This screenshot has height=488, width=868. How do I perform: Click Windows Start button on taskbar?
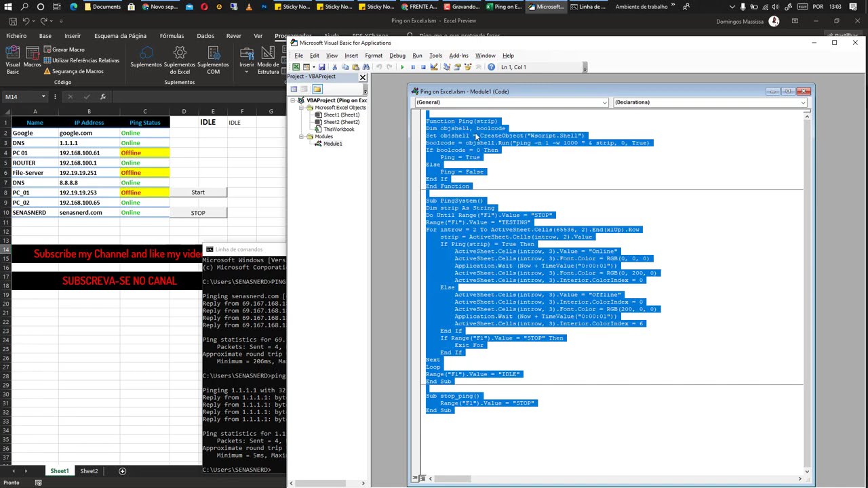click(7, 7)
